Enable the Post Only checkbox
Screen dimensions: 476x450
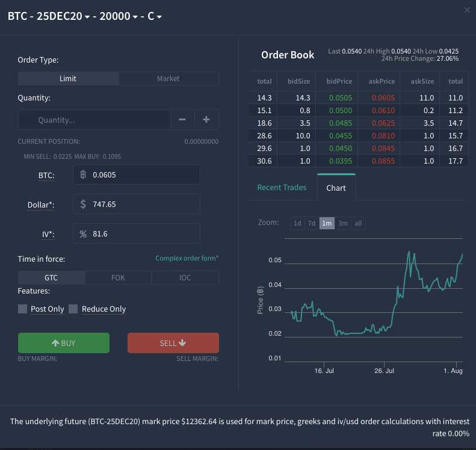point(22,309)
